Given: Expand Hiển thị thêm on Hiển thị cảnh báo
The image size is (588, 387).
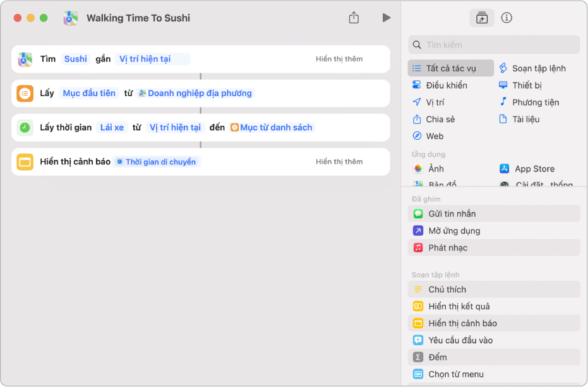Looking at the screenshot, I should [339, 162].
